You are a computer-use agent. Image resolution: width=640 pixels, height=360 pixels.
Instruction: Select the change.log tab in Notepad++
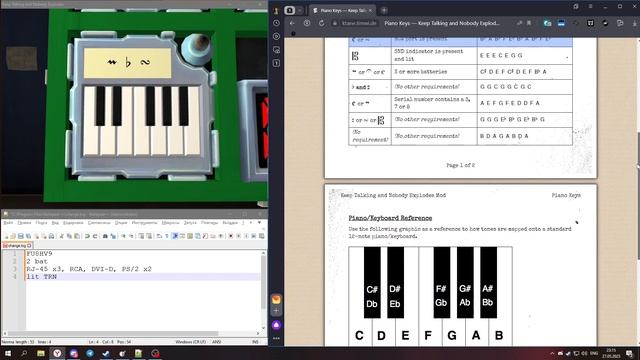17,245
